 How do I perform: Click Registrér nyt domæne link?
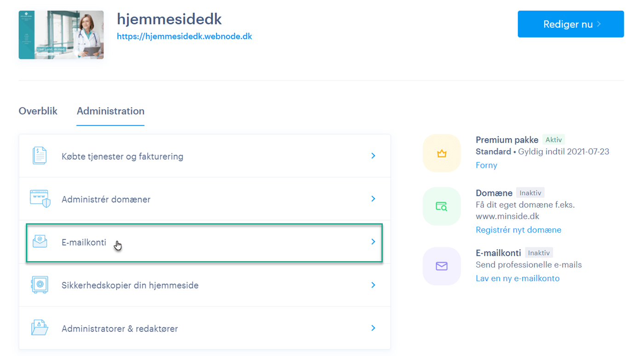(518, 230)
